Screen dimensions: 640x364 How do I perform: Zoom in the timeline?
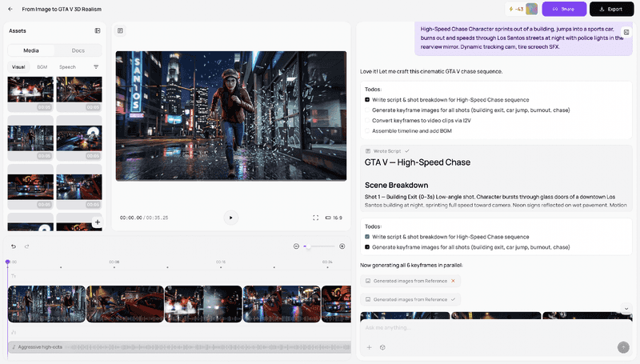[x=342, y=246]
